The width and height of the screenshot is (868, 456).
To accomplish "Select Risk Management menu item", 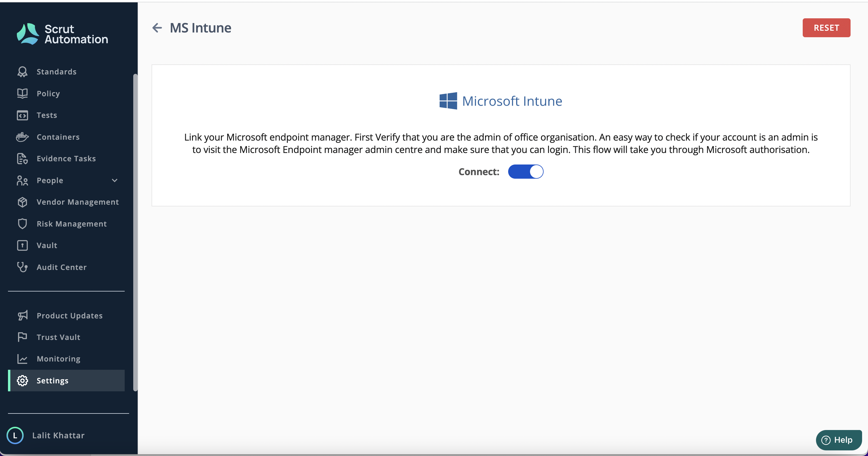I will click(71, 224).
